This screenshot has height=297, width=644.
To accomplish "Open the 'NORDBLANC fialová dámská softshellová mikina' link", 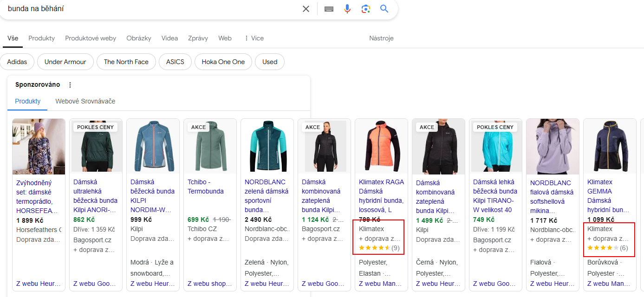I will [552, 197].
